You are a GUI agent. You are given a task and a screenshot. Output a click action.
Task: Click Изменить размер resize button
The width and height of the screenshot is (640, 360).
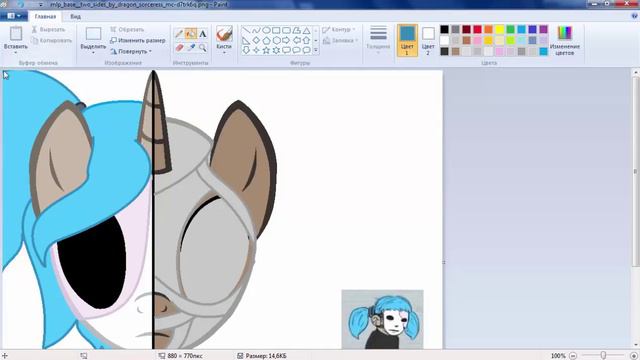coord(138,40)
